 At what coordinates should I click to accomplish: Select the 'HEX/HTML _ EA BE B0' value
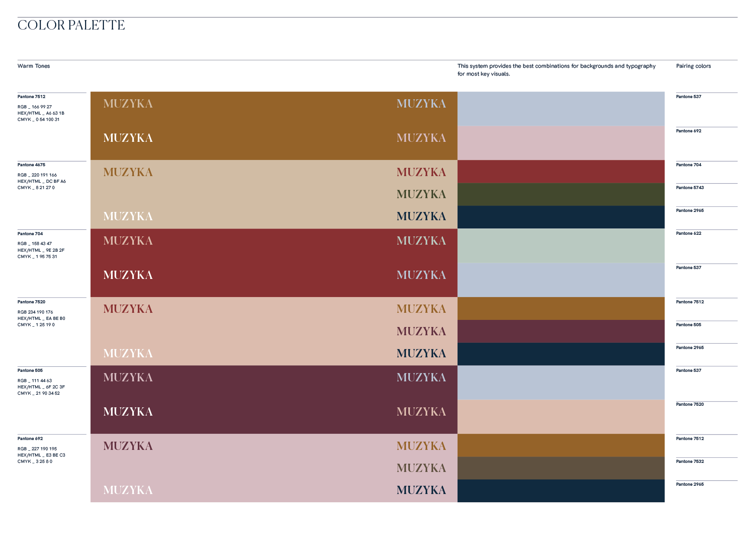point(41,318)
